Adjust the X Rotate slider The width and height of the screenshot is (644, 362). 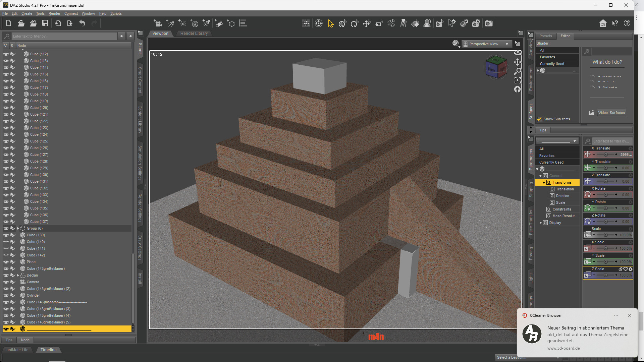point(605,195)
